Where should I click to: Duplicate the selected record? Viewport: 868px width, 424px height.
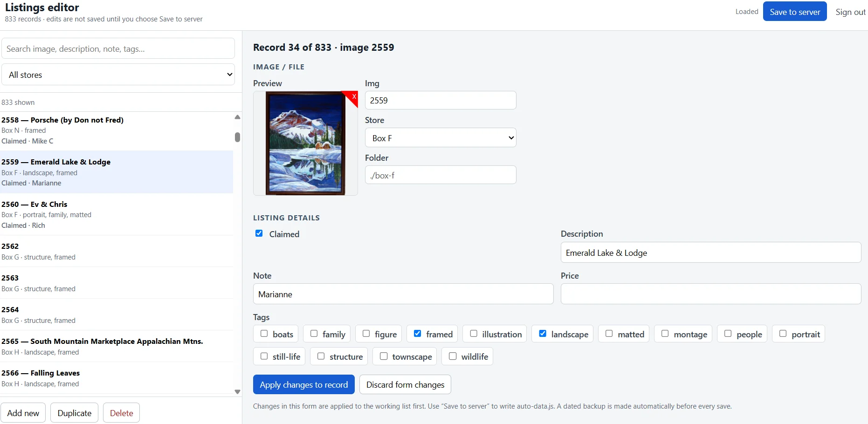tap(74, 413)
